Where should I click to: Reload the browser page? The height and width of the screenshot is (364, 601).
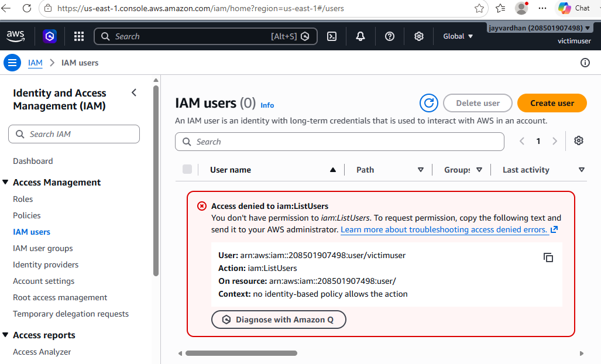[27, 8]
